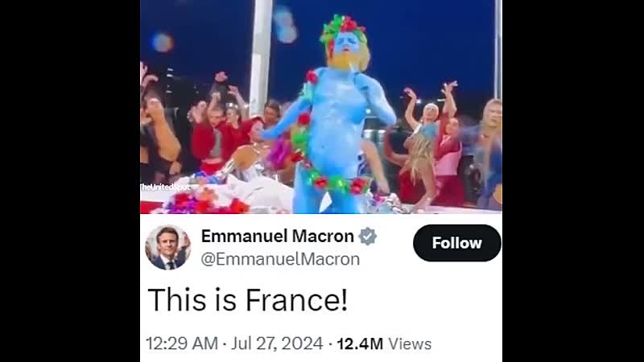Screen dimensions: 644x362
Task: Click the 12:29 AM timestamp
Action: point(182,343)
